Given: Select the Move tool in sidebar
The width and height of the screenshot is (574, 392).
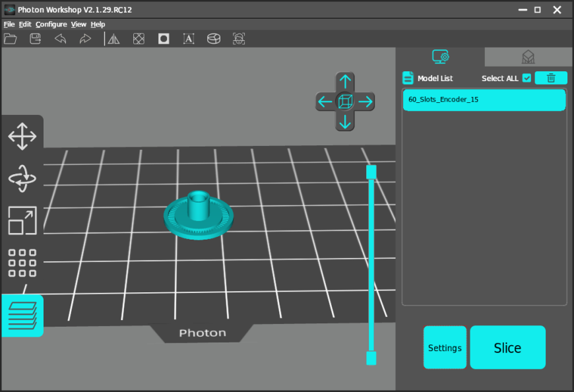Looking at the screenshot, I should [x=22, y=137].
